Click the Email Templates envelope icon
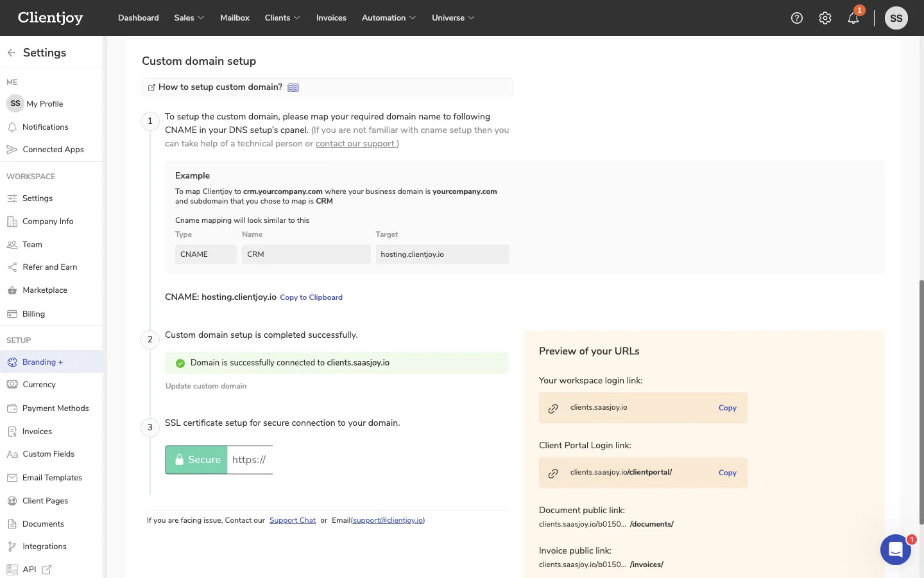 coord(12,478)
